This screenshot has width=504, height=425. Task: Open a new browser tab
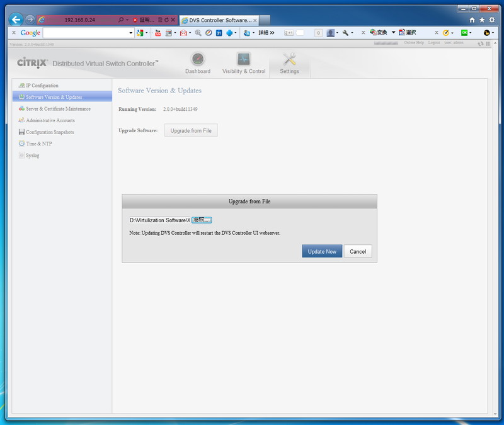tap(265, 20)
